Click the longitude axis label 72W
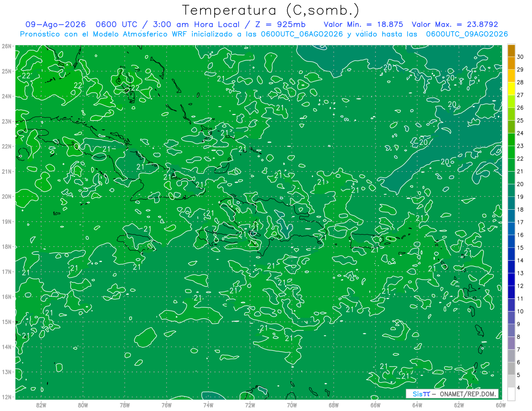Screen dimensions: 532x411 pos(250,405)
